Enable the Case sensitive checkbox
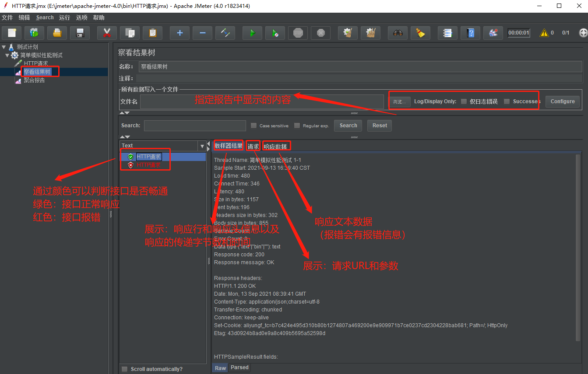This screenshot has width=588, height=374. [x=254, y=126]
